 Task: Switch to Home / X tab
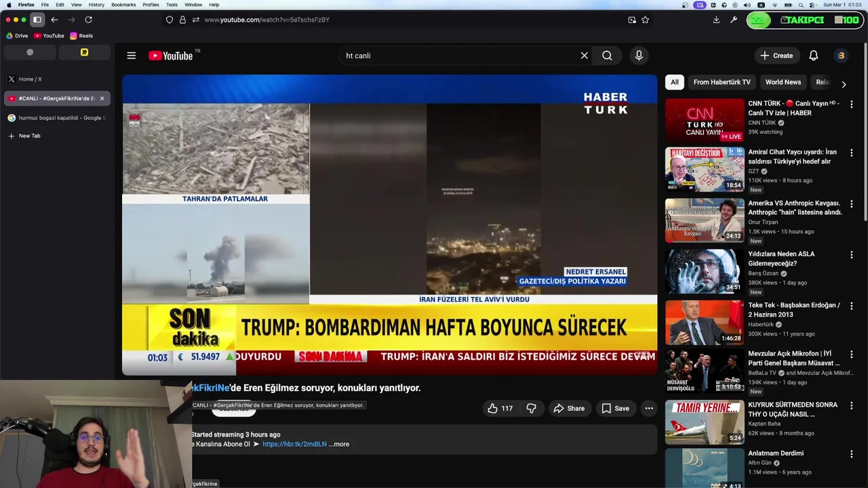tap(57, 79)
